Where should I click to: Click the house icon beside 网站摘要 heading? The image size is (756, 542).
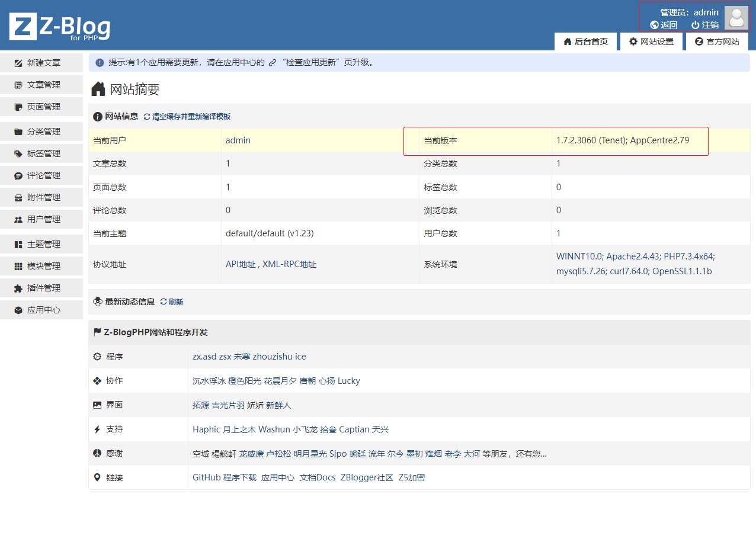98,89
